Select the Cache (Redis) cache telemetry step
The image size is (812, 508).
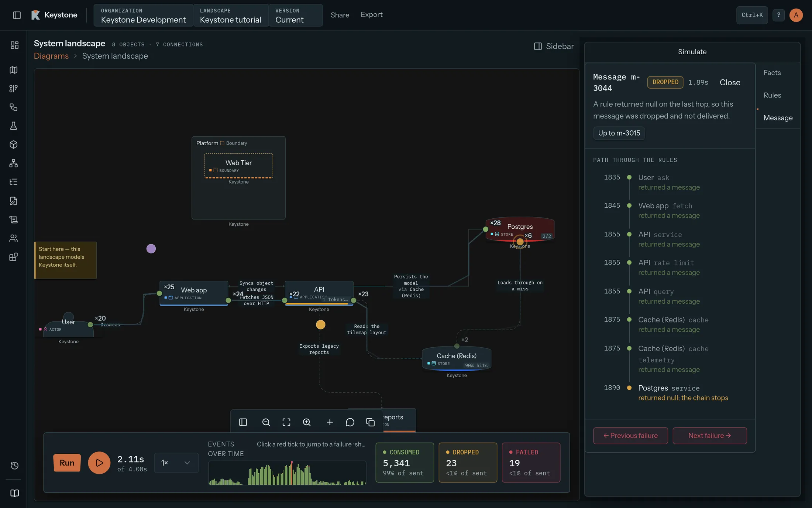pyautogui.click(x=670, y=359)
